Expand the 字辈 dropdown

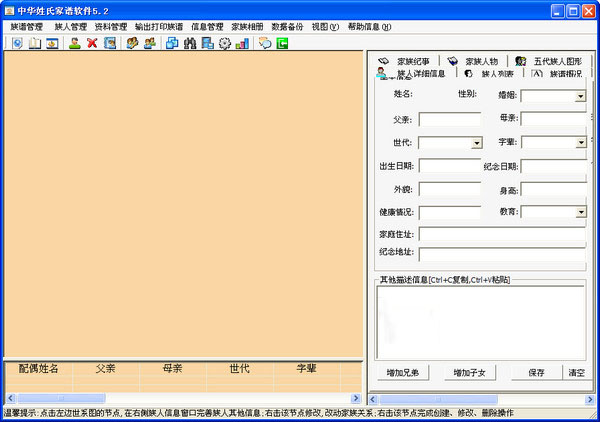tap(581, 143)
